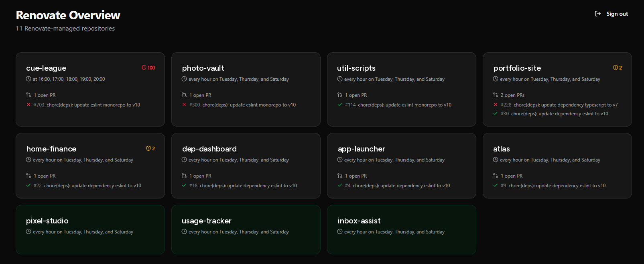Click the failed X icon for PR #228
644x264 pixels.
pos(496,105)
